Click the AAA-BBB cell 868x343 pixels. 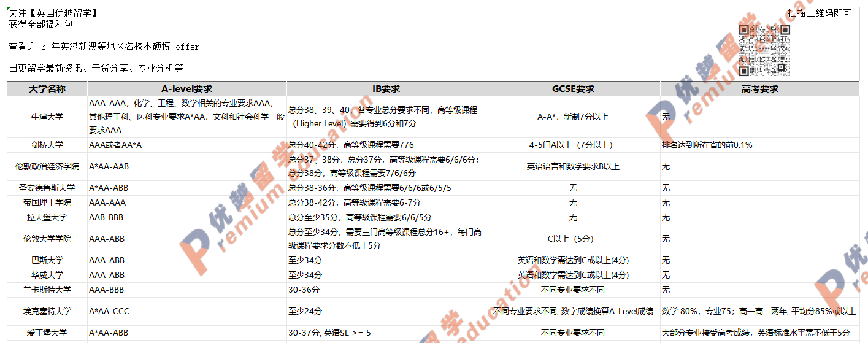point(187,290)
